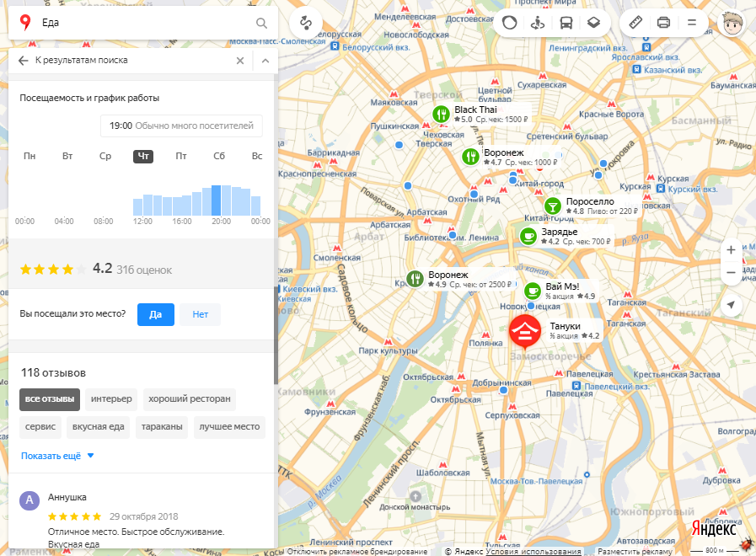Open the Зарядье cafe marker
The image size is (756, 556).
(x=528, y=236)
